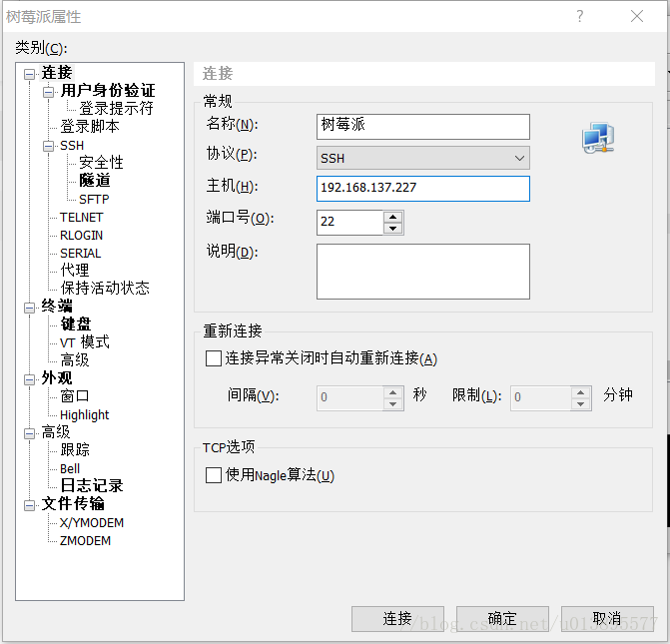Select 登录脚本 tree item
This screenshot has height=644, width=670.
pos(90,126)
